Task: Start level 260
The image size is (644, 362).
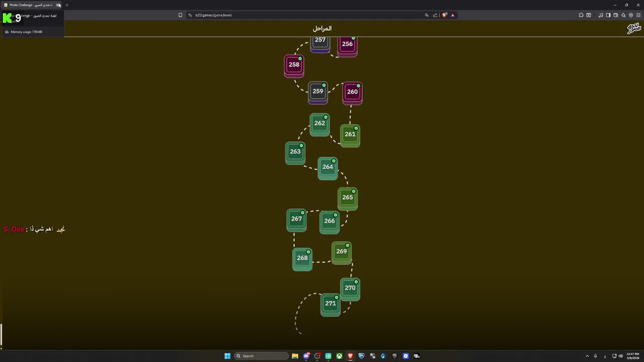Action: [352, 93]
